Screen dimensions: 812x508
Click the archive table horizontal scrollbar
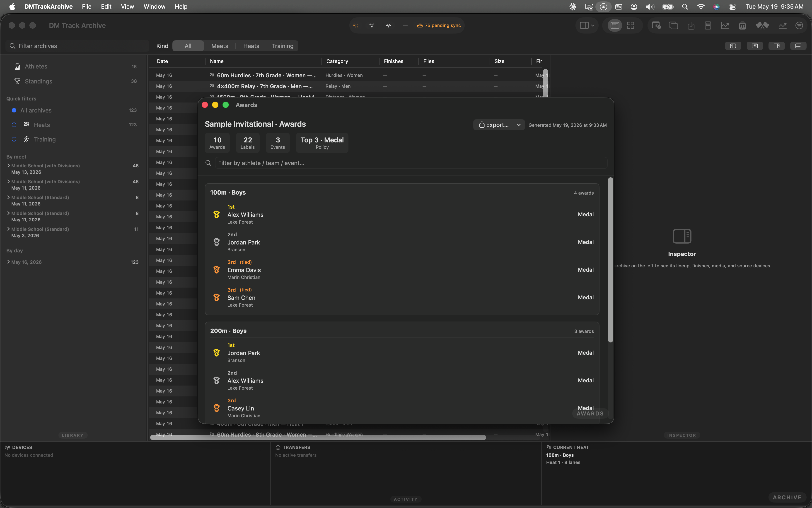click(318, 437)
